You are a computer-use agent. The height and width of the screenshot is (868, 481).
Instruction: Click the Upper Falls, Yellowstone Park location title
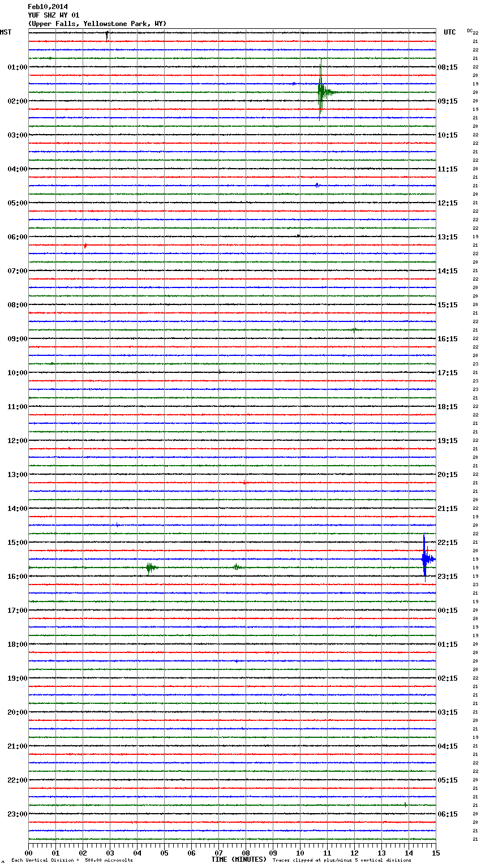tap(97, 24)
